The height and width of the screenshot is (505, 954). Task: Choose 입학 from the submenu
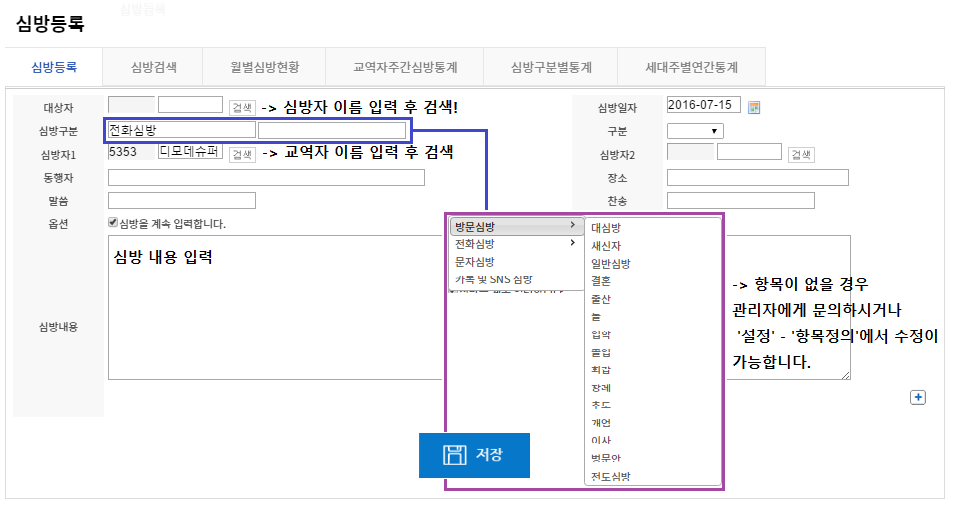click(601, 335)
